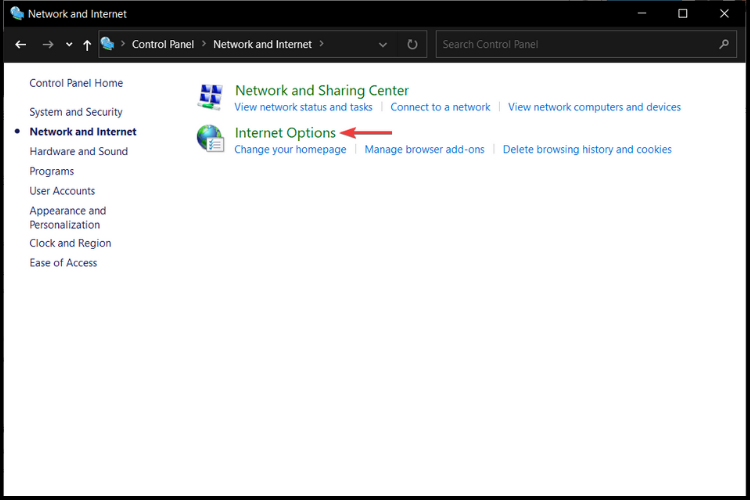The width and height of the screenshot is (750, 500).
Task: Click Connect to a network
Action: coord(440,107)
